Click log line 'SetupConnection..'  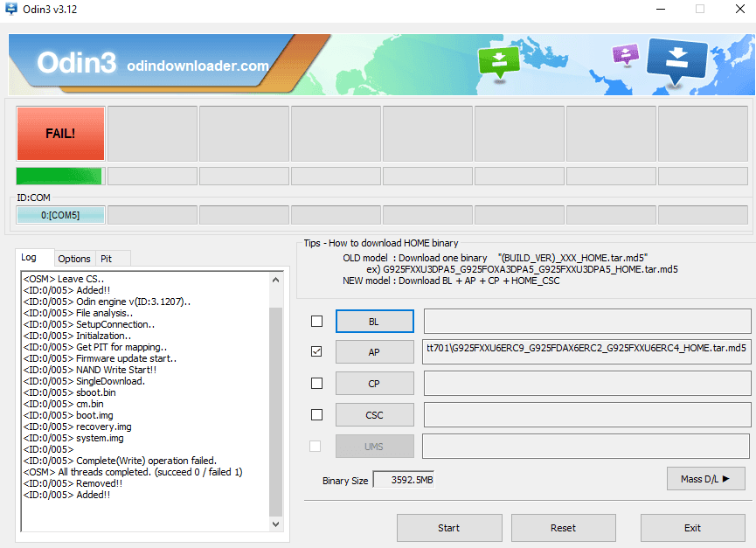89,324
